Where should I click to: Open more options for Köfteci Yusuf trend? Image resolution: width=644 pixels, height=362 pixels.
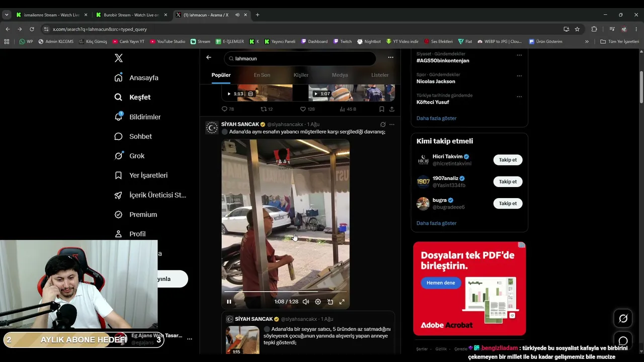(x=519, y=97)
